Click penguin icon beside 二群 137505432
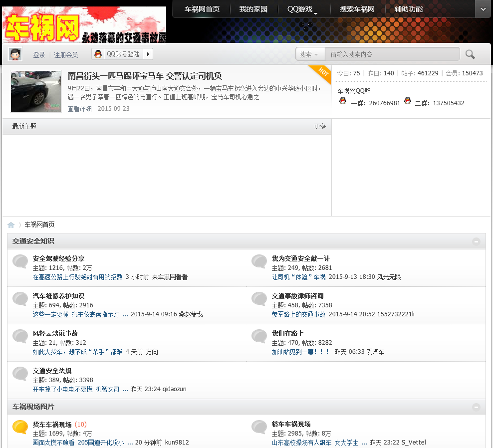The height and width of the screenshot is (448, 493). pos(408,101)
